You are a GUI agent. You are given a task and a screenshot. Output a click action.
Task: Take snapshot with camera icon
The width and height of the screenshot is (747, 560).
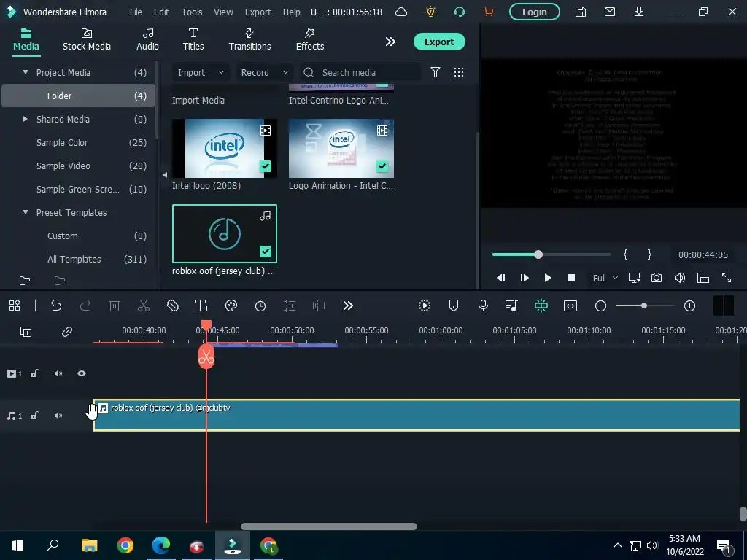[x=657, y=278]
